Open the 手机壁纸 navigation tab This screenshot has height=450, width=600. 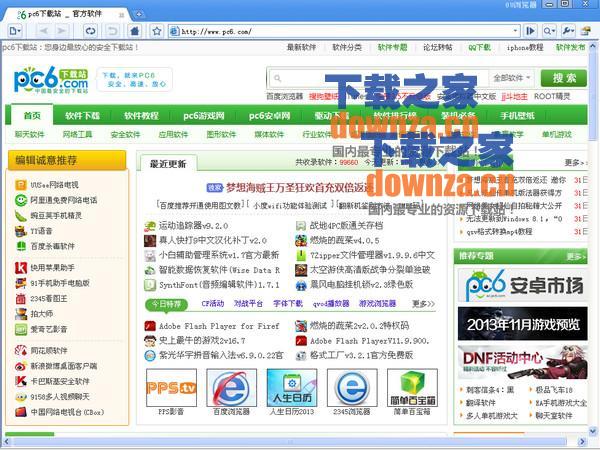tap(517, 115)
